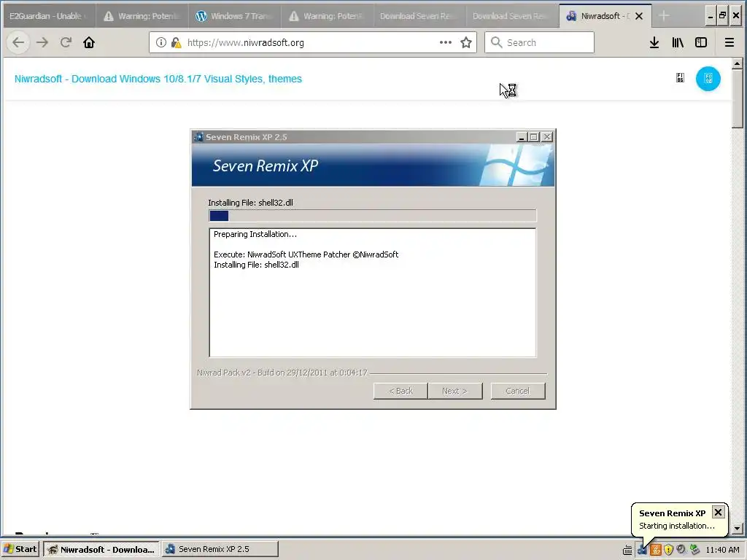The height and width of the screenshot is (560, 747).
Task: Click the browser Forward arrow
Action: point(42,42)
